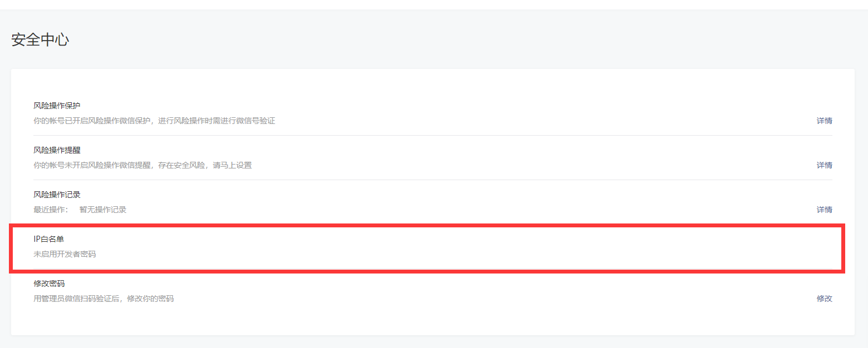The image size is (868, 348).
Task: Click the divider line under 风险操作提醒
Action: click(433, 180)
